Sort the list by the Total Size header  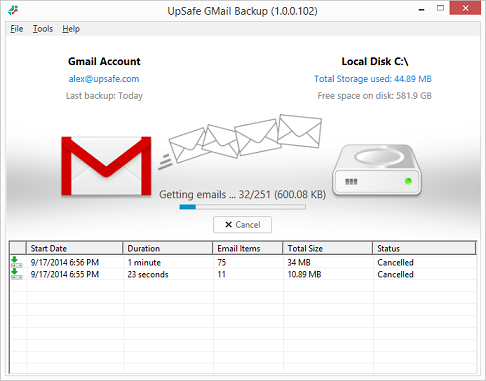(x=328, y=248)
